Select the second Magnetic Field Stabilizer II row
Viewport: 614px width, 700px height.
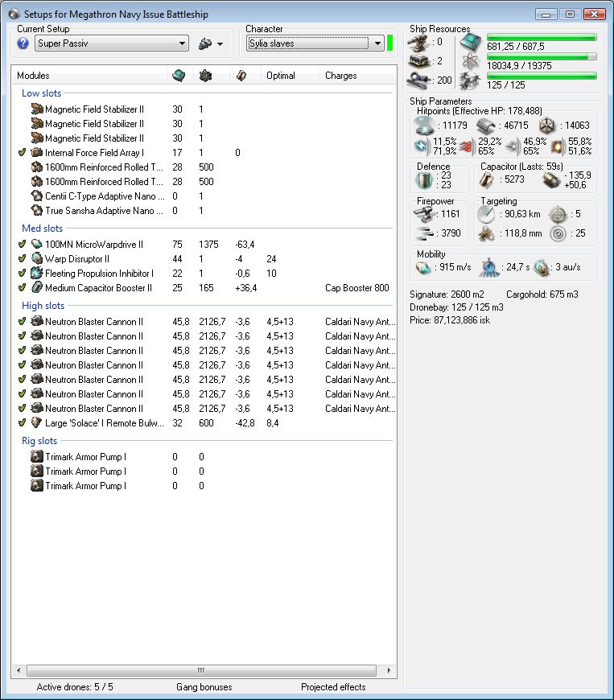pyautogui.click(x=204, y=124)
